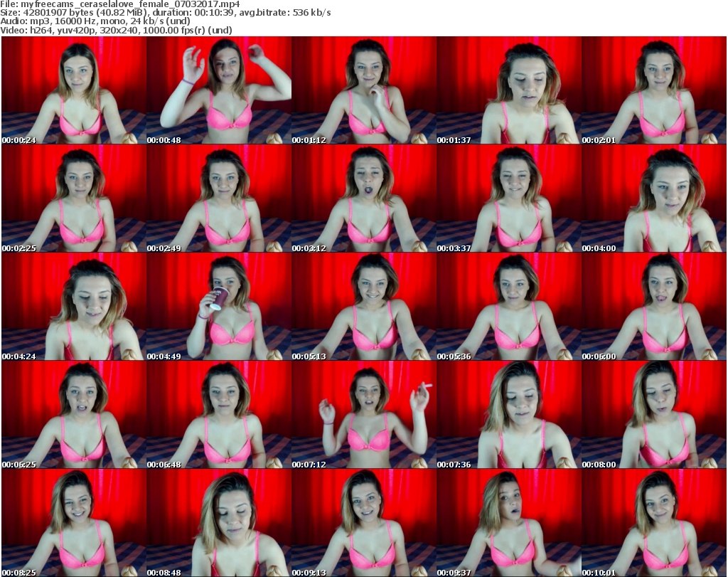Select the thumbnail frame at 00:08:25
Viewport: 728px width, 577px height.
pyautogui.click(x=74, y=523)
